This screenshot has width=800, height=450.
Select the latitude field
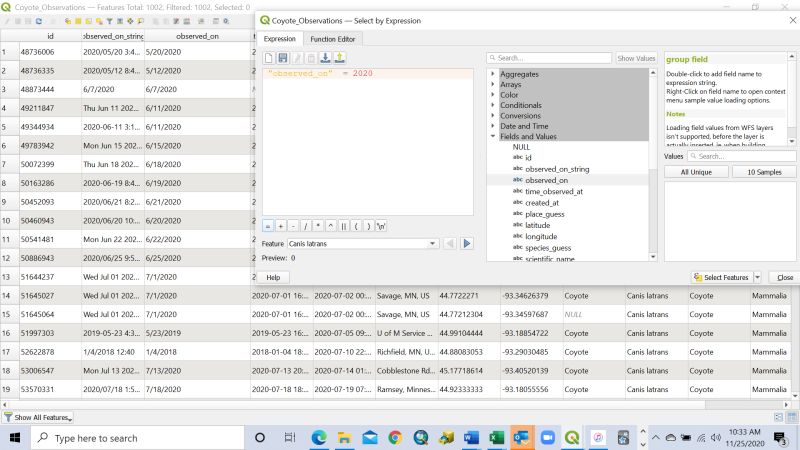538,225
